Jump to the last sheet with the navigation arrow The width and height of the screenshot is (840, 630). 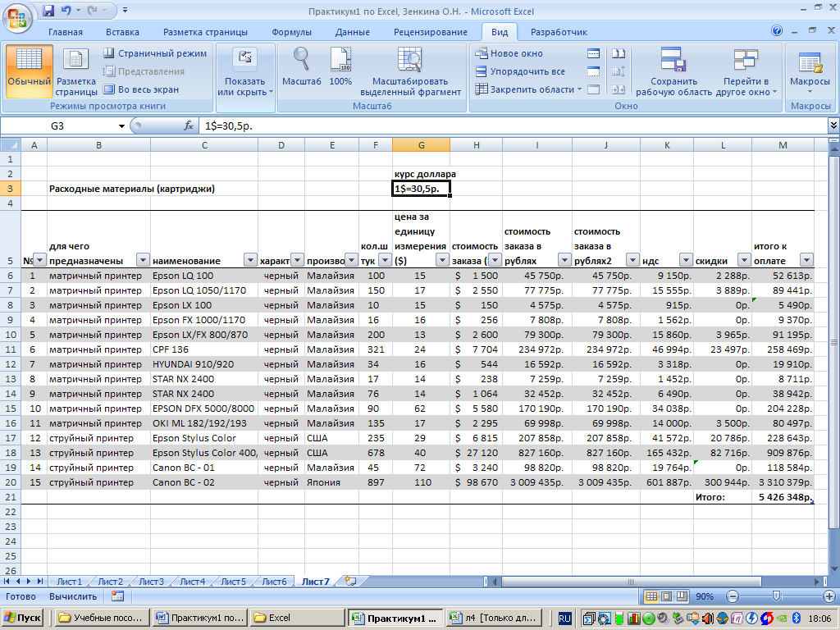(x=39, y=582)
